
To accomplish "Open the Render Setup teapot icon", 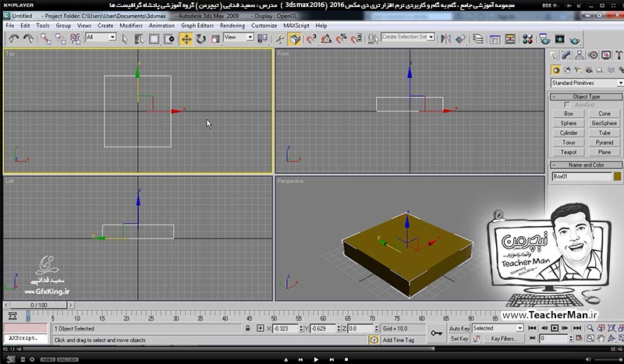I will click(x=544, y=39).
